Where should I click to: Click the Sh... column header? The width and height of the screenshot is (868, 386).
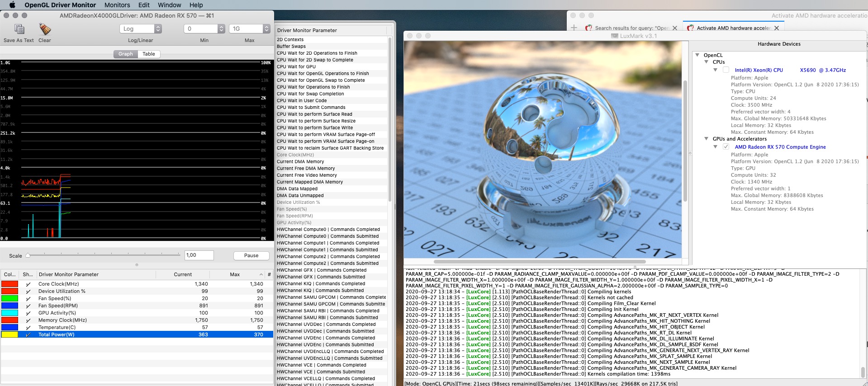coord(28,274)
